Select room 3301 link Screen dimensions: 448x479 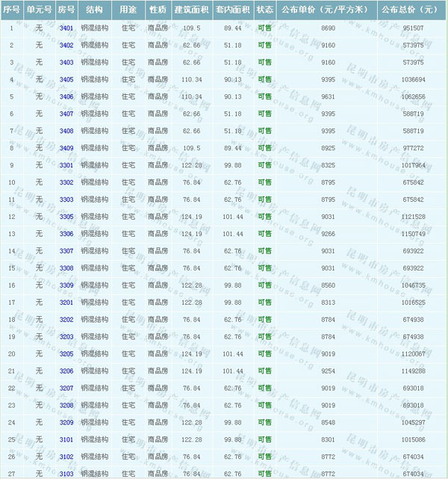click(66, 165)
